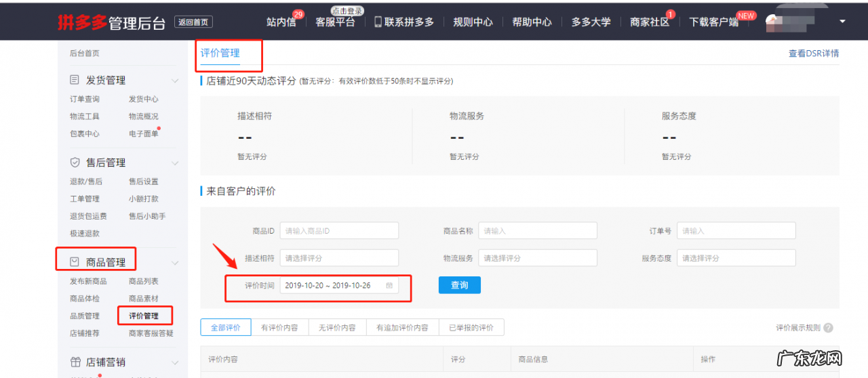Screen dimensions: 868x378
Task: Focus the 订单号 input field
Action: [x=736, y=231]
